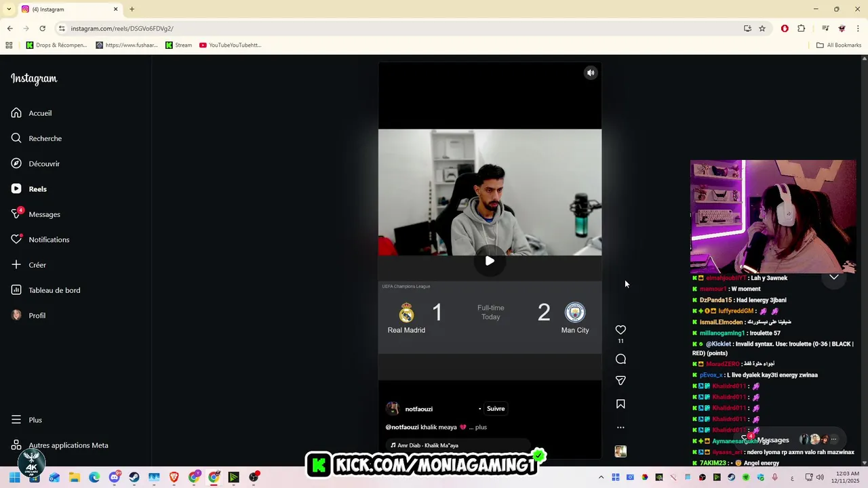Follow notfaouzi with Suivre button

(496, 409)
